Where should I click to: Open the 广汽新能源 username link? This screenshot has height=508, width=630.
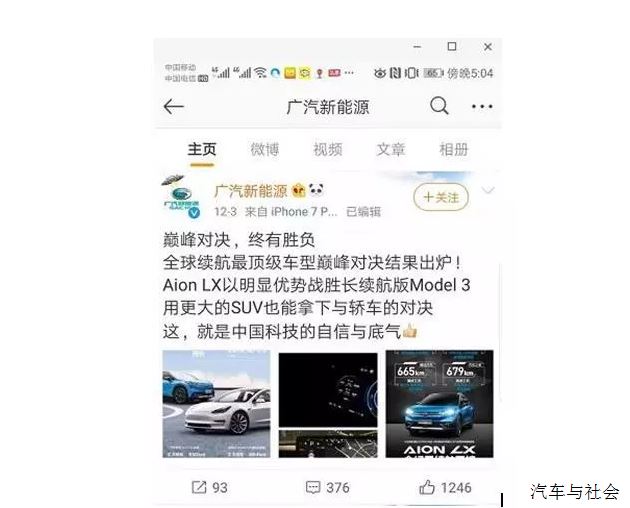pos(251,191)
